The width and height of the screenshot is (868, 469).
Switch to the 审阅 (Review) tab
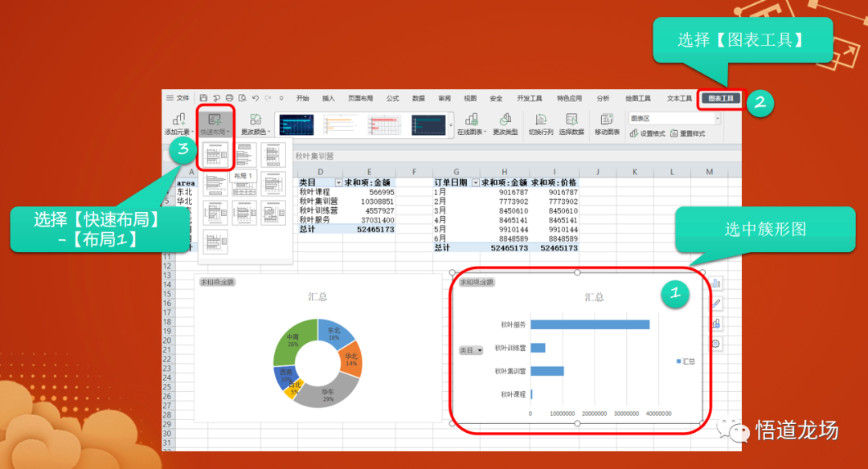click(x=444, y=99)
